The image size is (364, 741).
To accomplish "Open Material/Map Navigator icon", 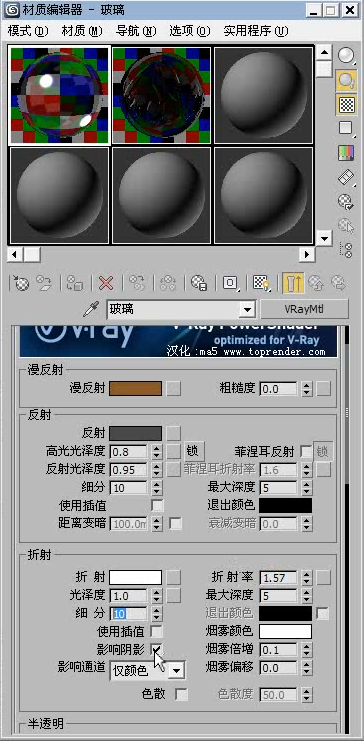I will click(x=347, y=250).
